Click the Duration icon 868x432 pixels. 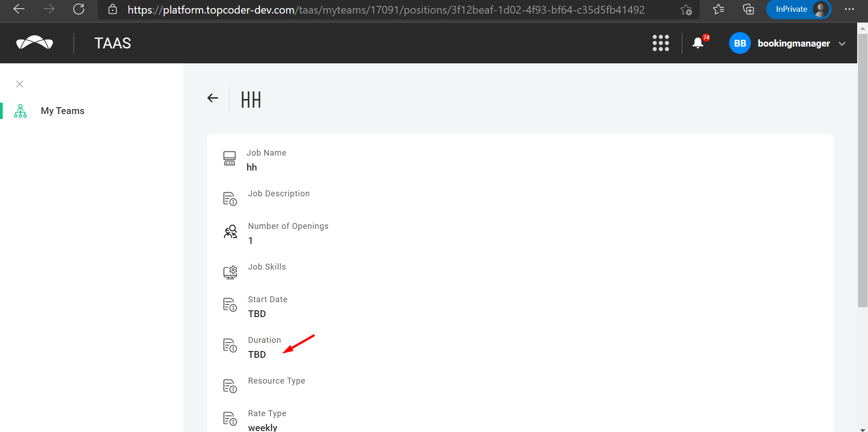point(230,346)
